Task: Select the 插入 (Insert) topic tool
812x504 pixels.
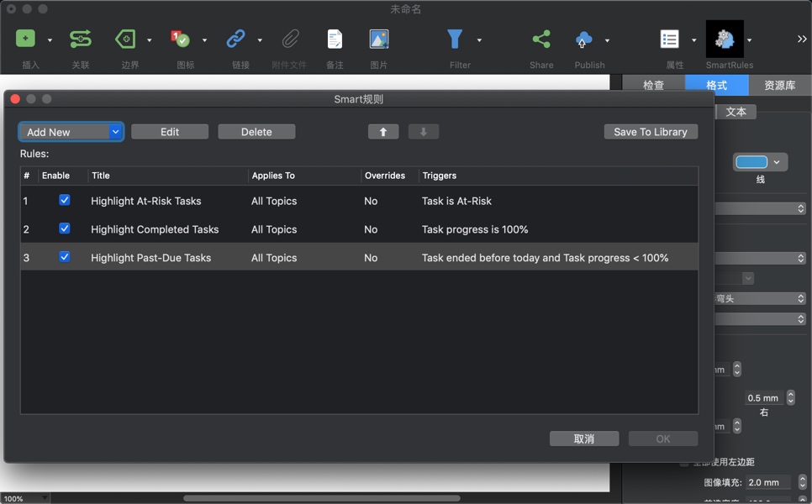Action: [x=25, y=39]
